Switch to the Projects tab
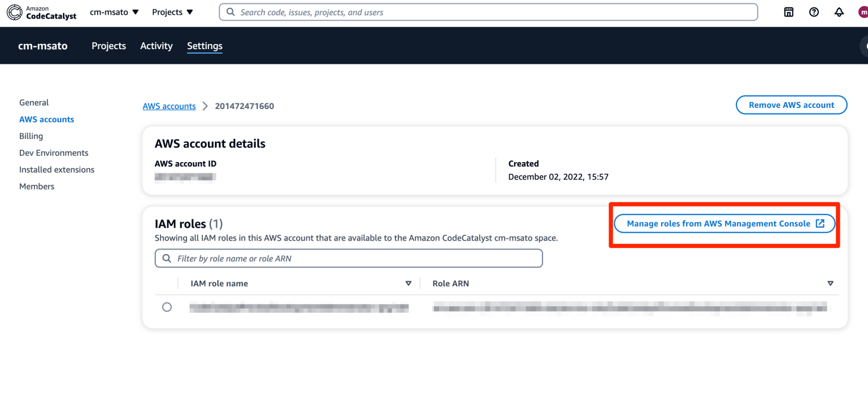868x393 pixels. pyautogui.click(x=108, y=46)
